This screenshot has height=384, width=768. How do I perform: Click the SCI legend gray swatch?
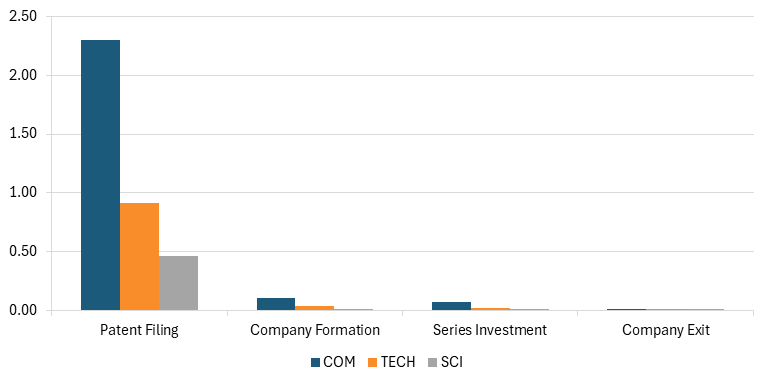pyautogui.click(x=432, y=362)
